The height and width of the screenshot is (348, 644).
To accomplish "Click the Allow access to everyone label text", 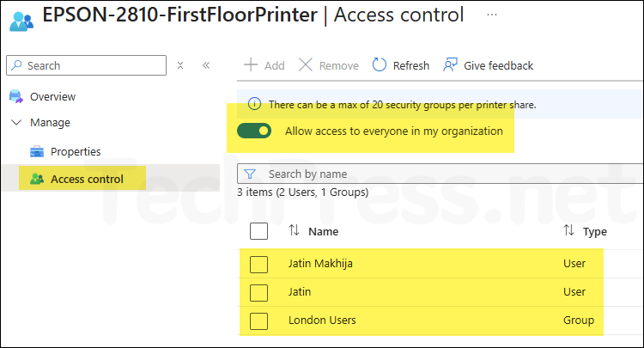I will pyautogui.click(x=394, y=131).
